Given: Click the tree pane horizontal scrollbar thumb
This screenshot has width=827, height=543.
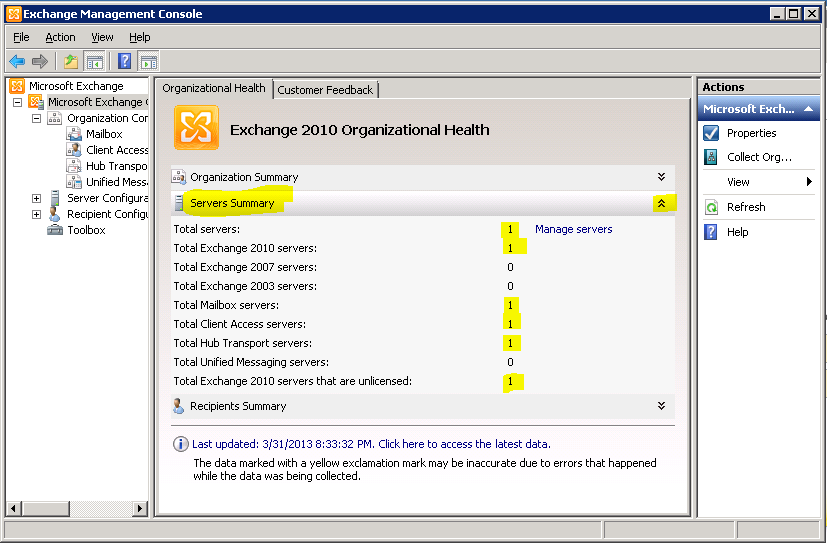Looking at the screenshot, I should click(x=45, y=509).
